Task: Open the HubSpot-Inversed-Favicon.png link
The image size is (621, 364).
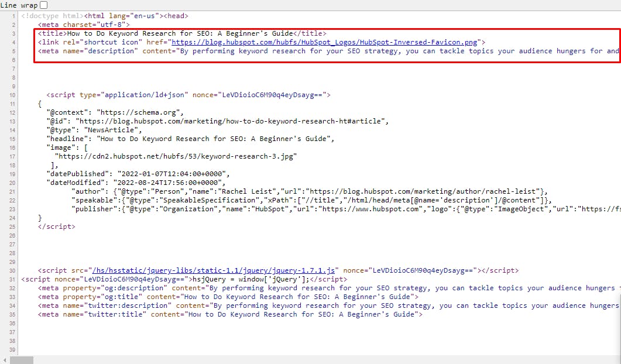Action: pyautogui.click(x=324, y=42)
